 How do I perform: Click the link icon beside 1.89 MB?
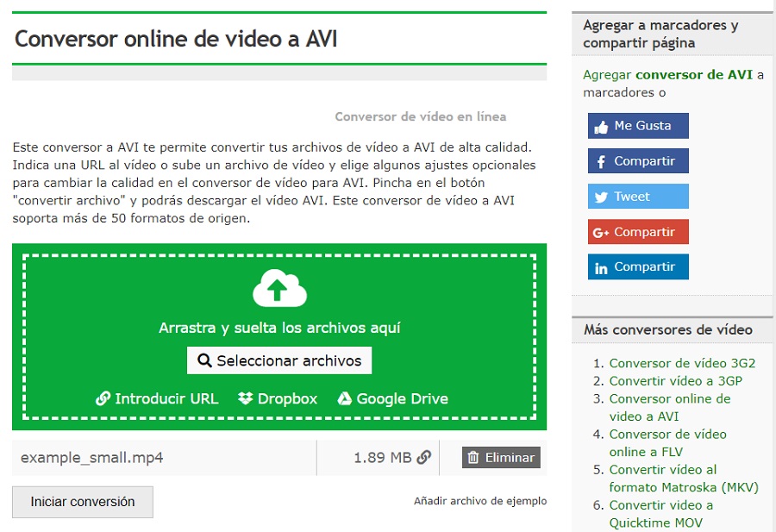424,458
